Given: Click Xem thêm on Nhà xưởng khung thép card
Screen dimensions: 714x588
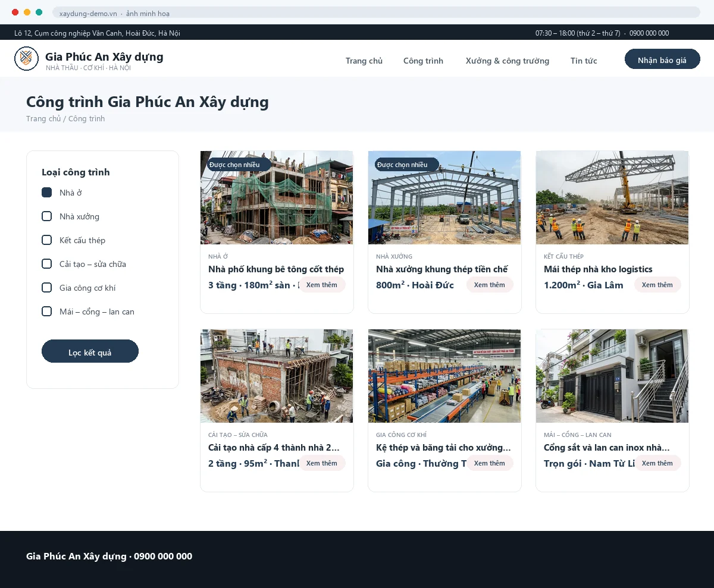Looking at the screenshot, I should [x=490, y=285].
